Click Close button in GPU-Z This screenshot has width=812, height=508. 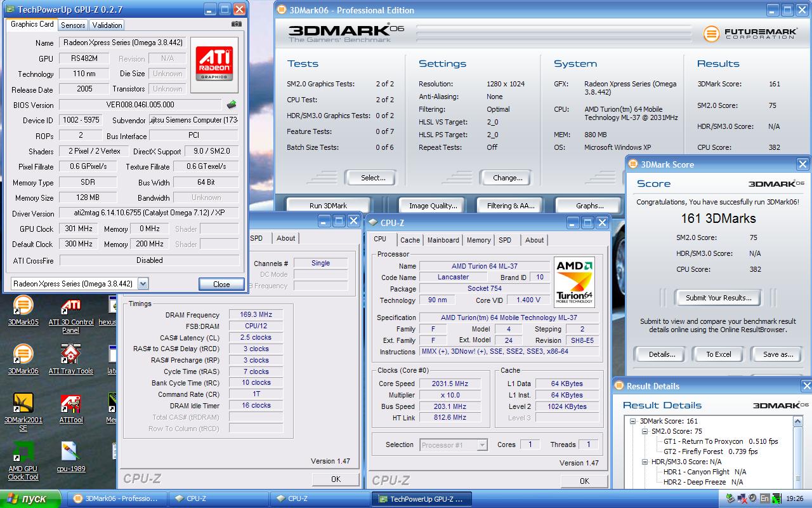tap(221, 284)
